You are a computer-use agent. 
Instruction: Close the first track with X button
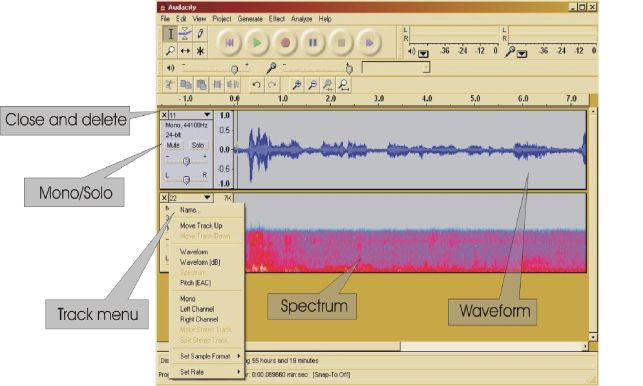coord(164,115)
